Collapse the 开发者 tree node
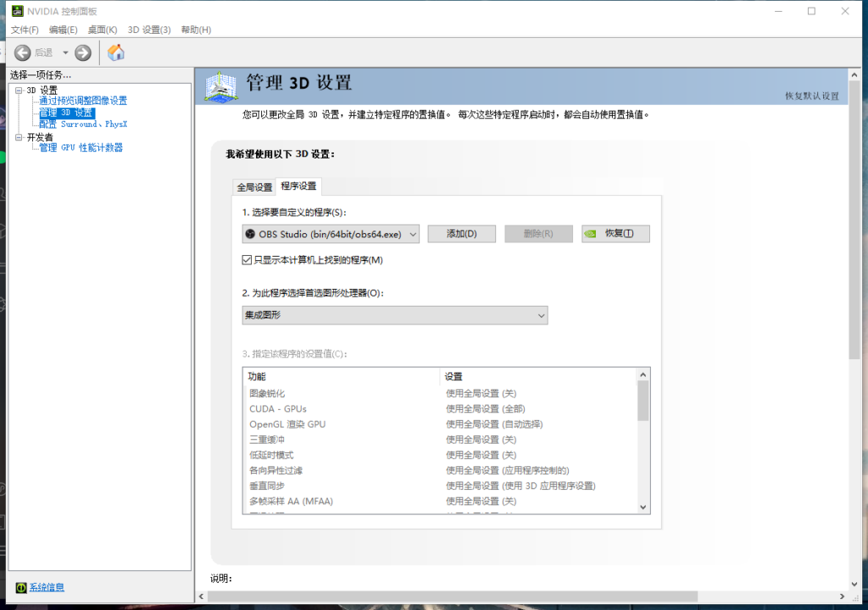The image size is (868, 610). coord(19,136)
